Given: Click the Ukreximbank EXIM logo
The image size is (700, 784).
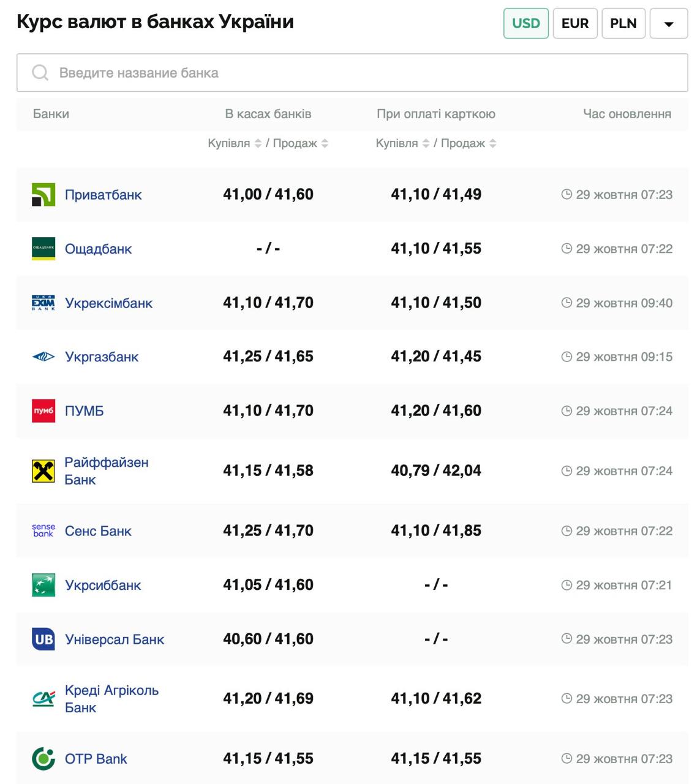Looking at the screenshot, I should pyautogui.click(x=43, y=303).
